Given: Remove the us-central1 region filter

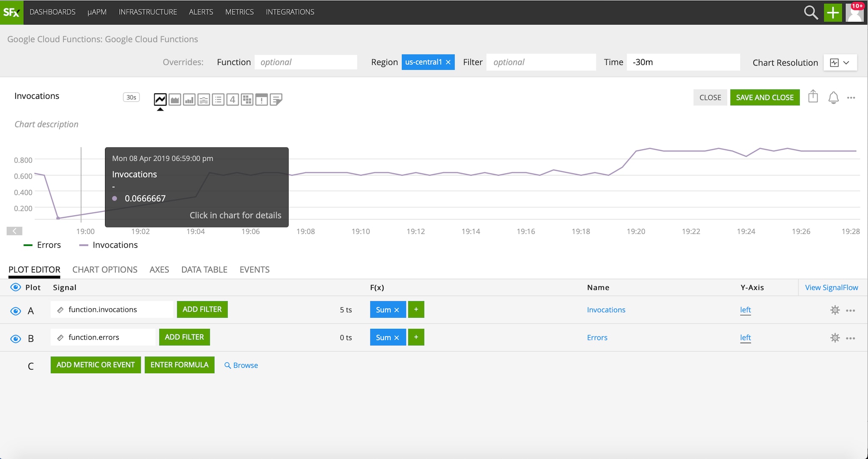Looking at the screenshot, I should pyautogui.click(x=448, y=62).
